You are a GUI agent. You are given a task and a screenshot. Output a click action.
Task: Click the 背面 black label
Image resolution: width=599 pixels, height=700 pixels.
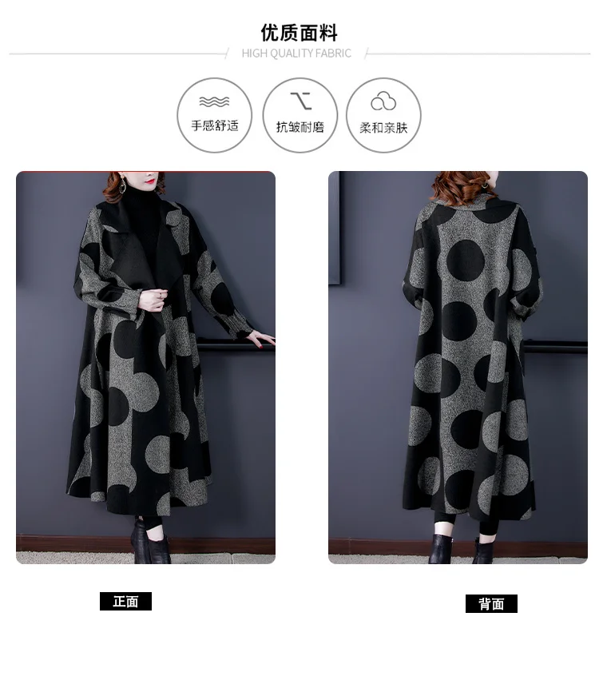coord(491,603)
